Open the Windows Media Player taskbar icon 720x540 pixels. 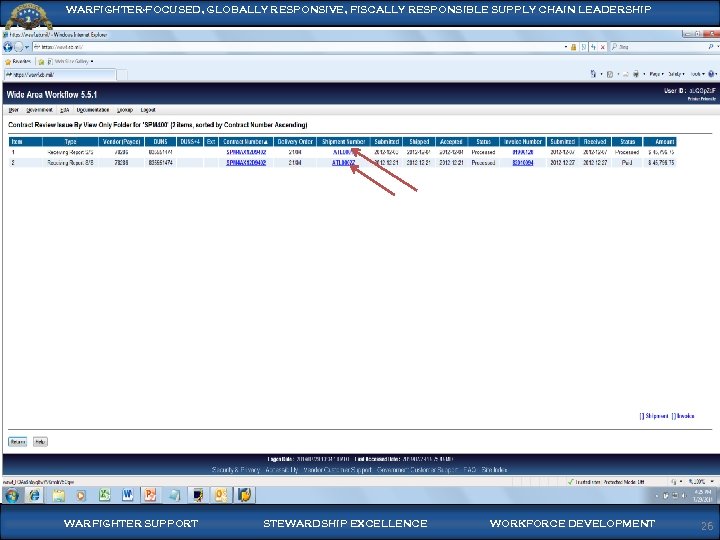point(81,495)
